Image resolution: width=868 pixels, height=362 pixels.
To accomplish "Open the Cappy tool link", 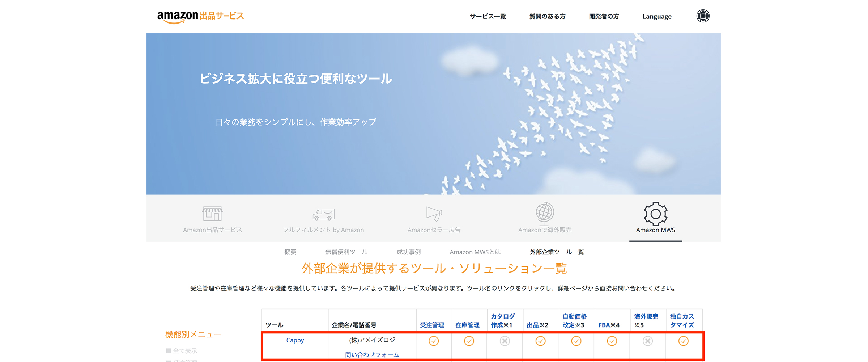I will tap(295, 340).
